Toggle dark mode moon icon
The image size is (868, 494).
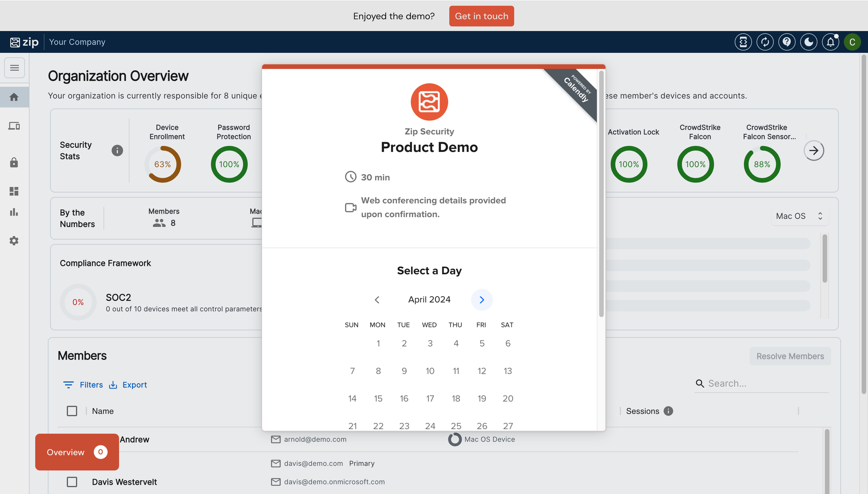[x=809, y=42]
